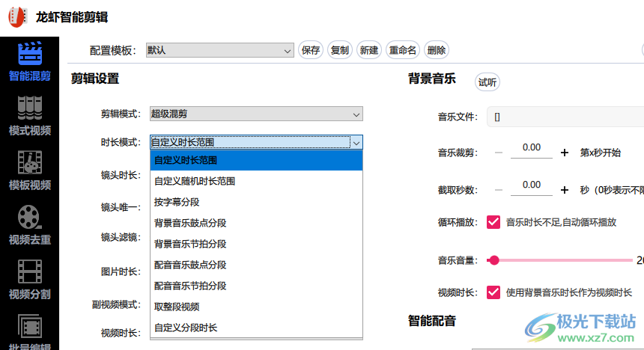Open the 模板视频 sidebar section

(29, 171)
